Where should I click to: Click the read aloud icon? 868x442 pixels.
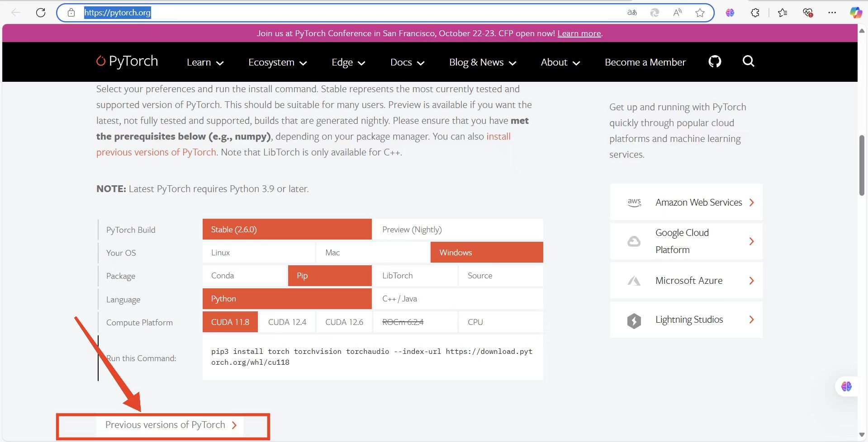pyautogui.click(x=677, y=13)
